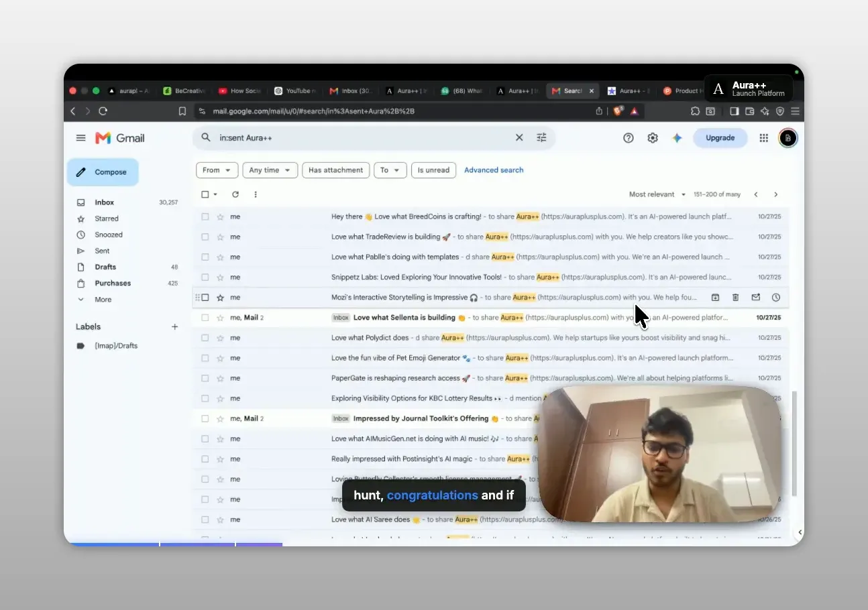Open the browser extensions puzzle icon
The height and width of the screenshot is (610, 868).
695,111
